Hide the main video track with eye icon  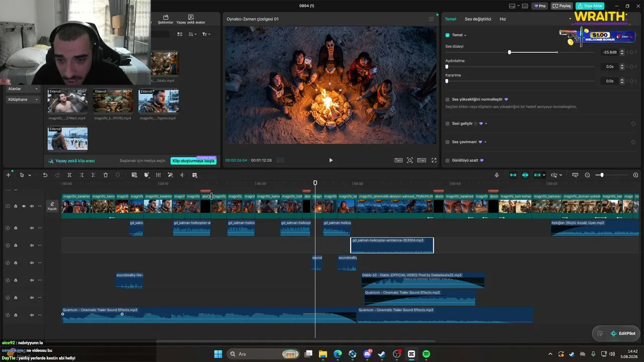click(24, 206)
